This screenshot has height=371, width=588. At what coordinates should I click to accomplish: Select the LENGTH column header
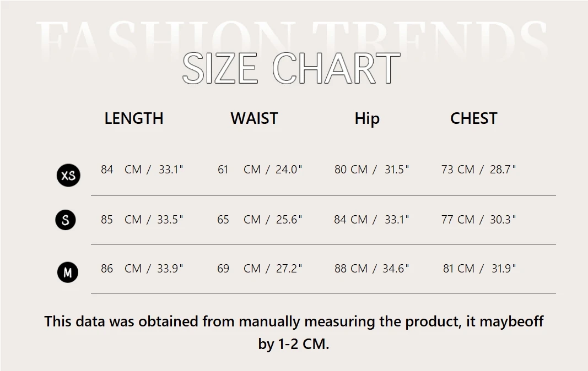[134, 118]
